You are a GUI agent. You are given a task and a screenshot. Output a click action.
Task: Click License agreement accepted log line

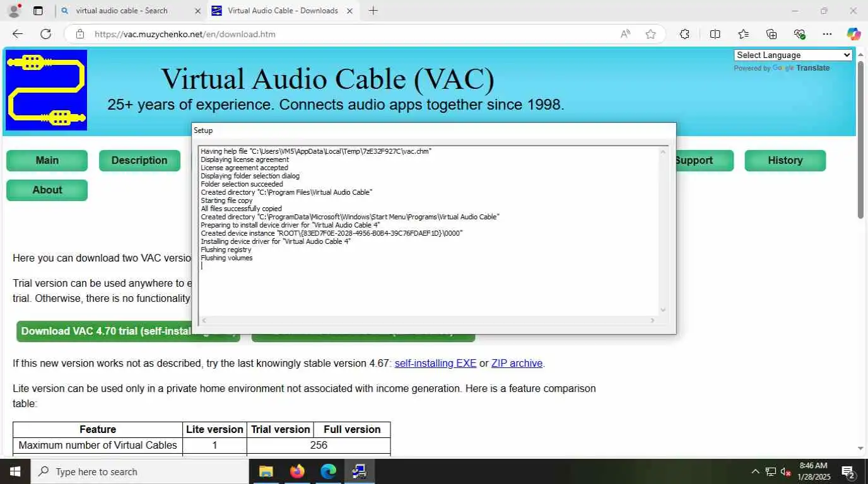click(x=244, y=168)
